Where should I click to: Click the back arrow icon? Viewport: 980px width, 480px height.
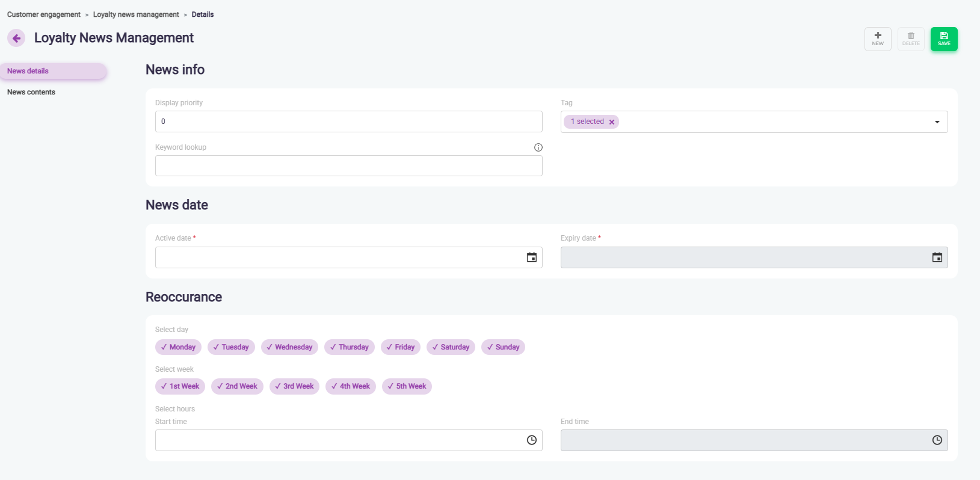tap(16, 38)
